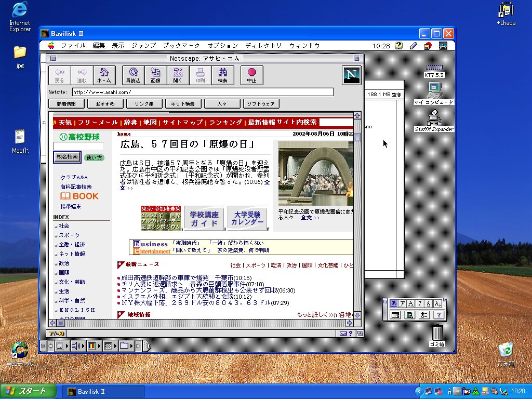Open location with 開く button

(x=178, y=75)
